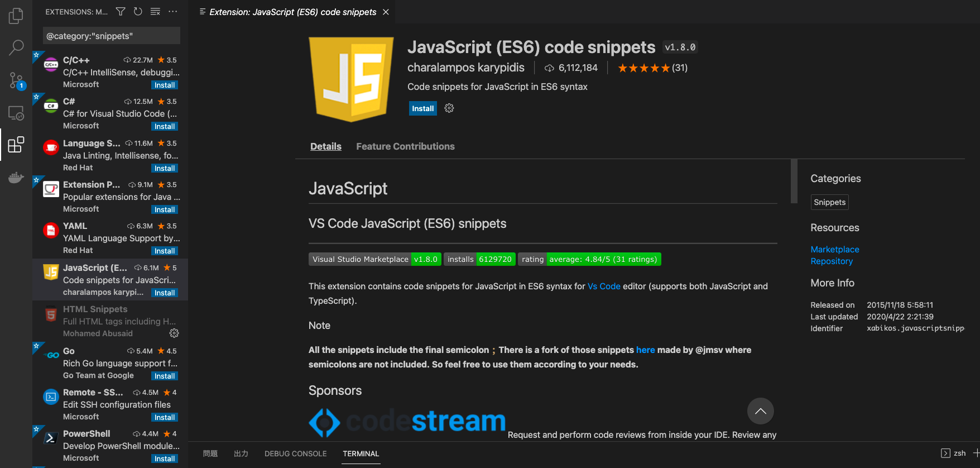The height and width of the screenshot is (468, 980).
Task: Open the Marketplace resource link
Action: pos(835,249)
